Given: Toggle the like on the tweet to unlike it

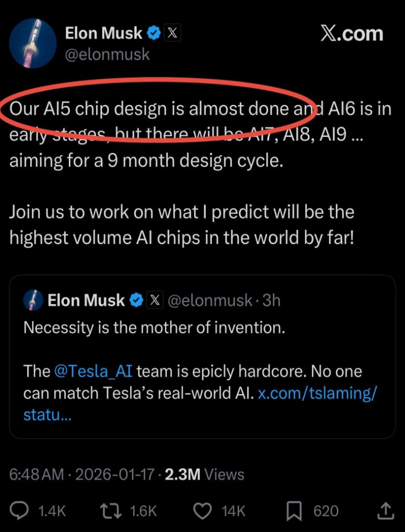Looking at the screenshot, I should pos(202,510).
